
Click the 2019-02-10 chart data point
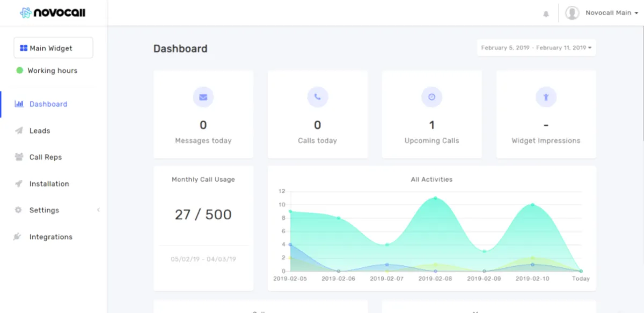[532, 205]
